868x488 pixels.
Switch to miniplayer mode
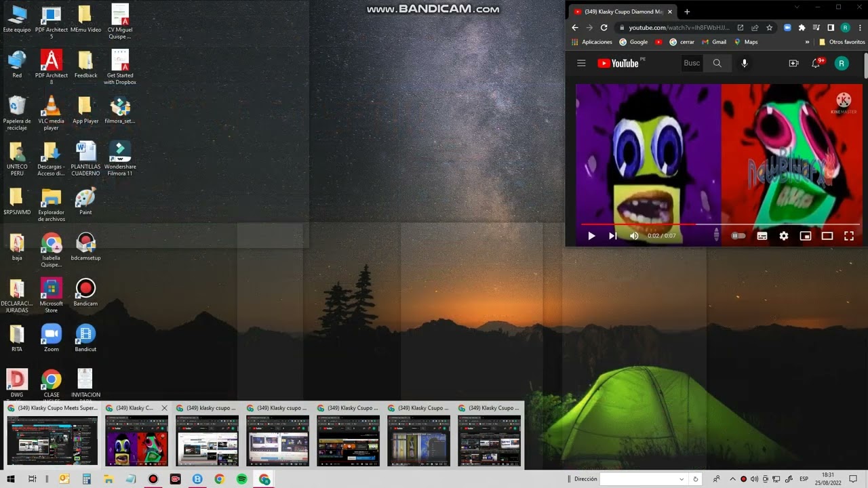806,236
